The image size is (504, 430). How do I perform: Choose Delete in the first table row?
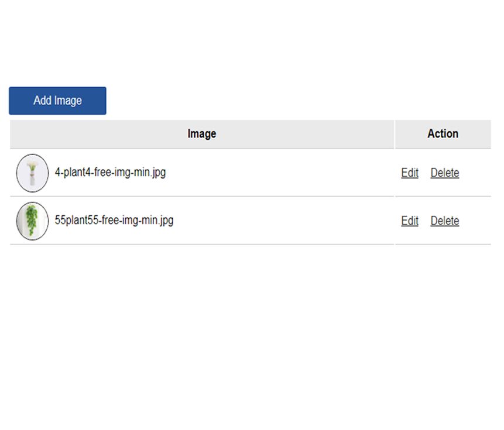tap(444, 173)
